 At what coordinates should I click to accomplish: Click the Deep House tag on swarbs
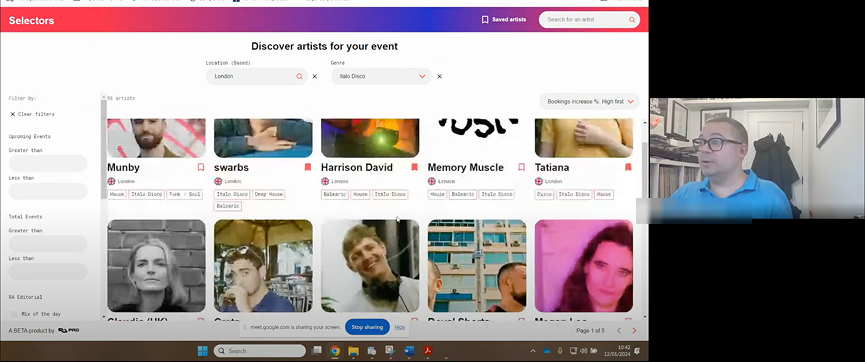click(x=269, y=194)
